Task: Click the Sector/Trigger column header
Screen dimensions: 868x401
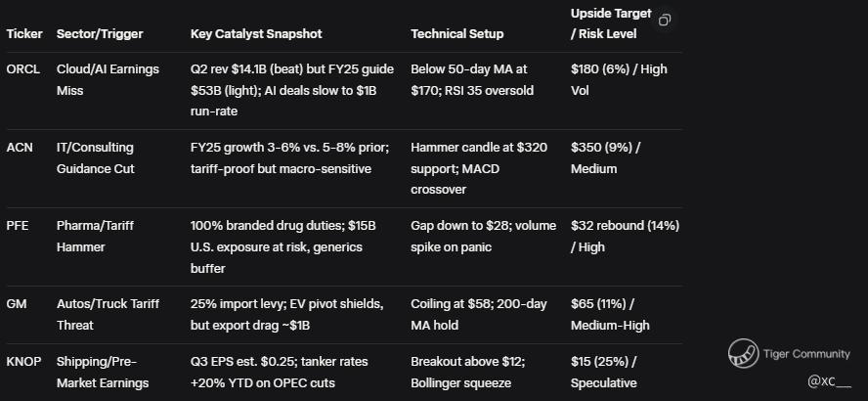Action: click(100, 34)
